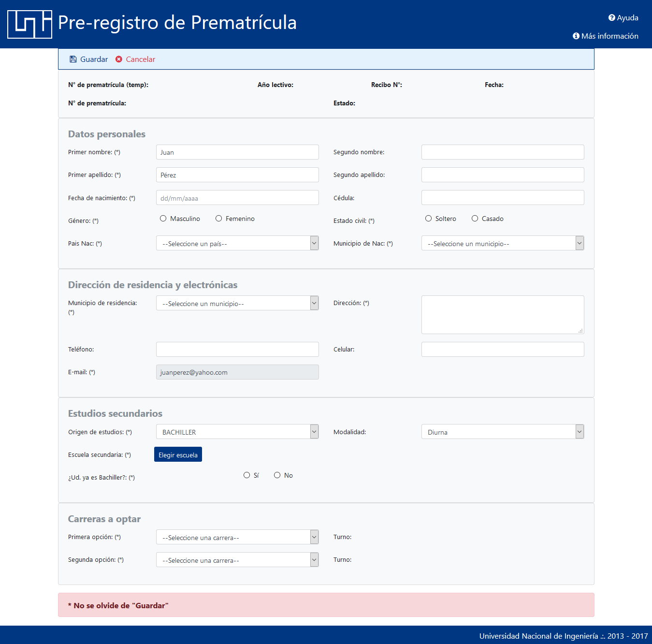This screenshot has width=652, height=644.
Task: Click the Dirección text area
Action: [x=503, y=315]
